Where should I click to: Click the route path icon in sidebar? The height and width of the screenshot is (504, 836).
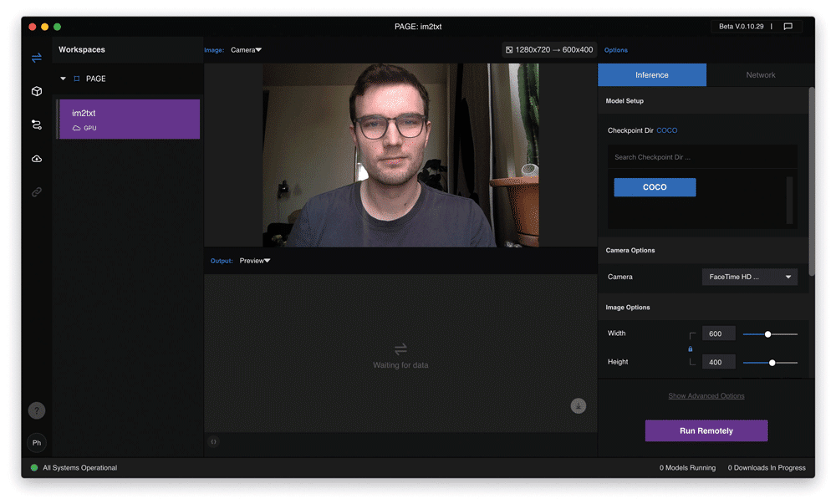click(x=36, y=125)
